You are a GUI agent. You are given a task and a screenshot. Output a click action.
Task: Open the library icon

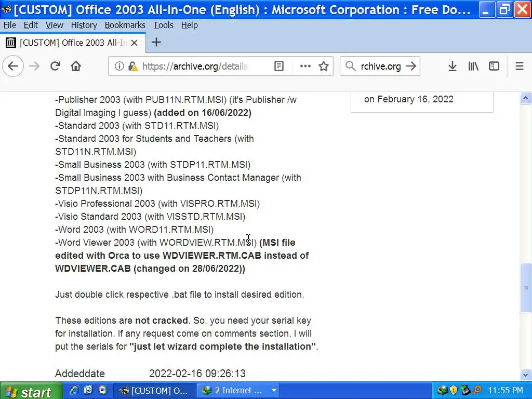473,66
